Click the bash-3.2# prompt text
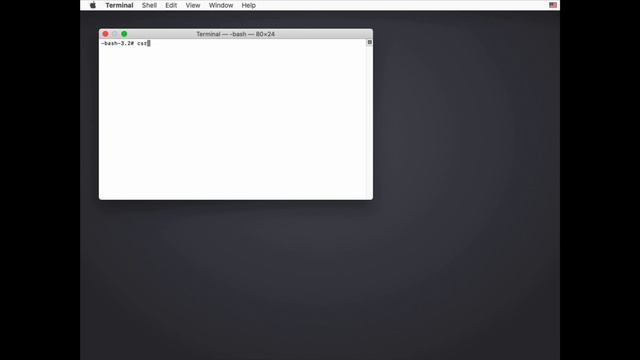Viewport: 640px width, 360px height. [118, 43]
